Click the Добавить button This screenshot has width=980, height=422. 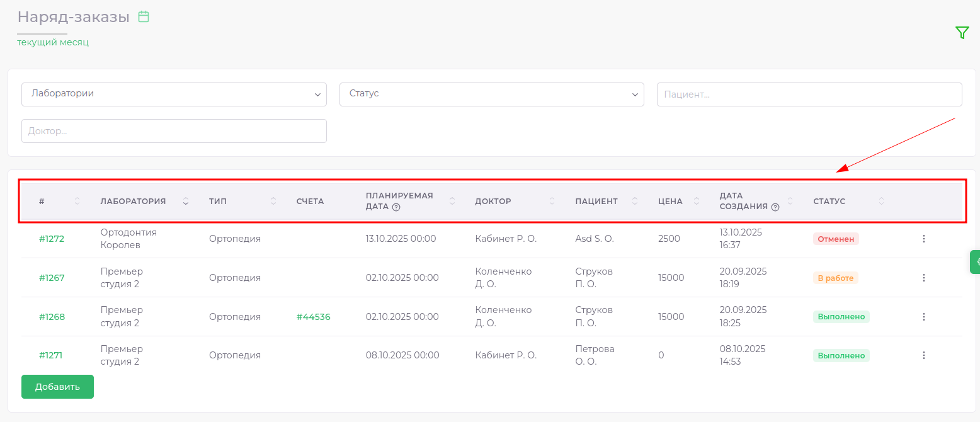[57, 387]
